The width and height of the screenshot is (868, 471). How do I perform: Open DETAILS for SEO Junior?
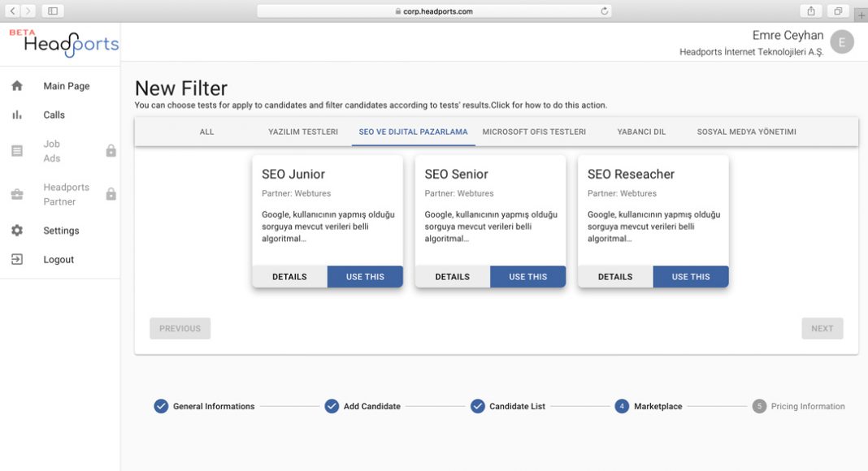click(x=289, y=276)
